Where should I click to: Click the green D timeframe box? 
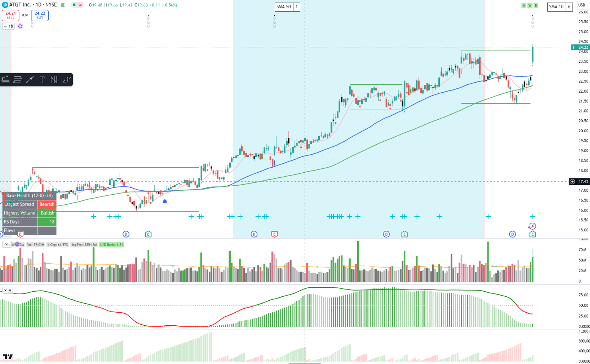pyautogui.click(x=536, y=6)
